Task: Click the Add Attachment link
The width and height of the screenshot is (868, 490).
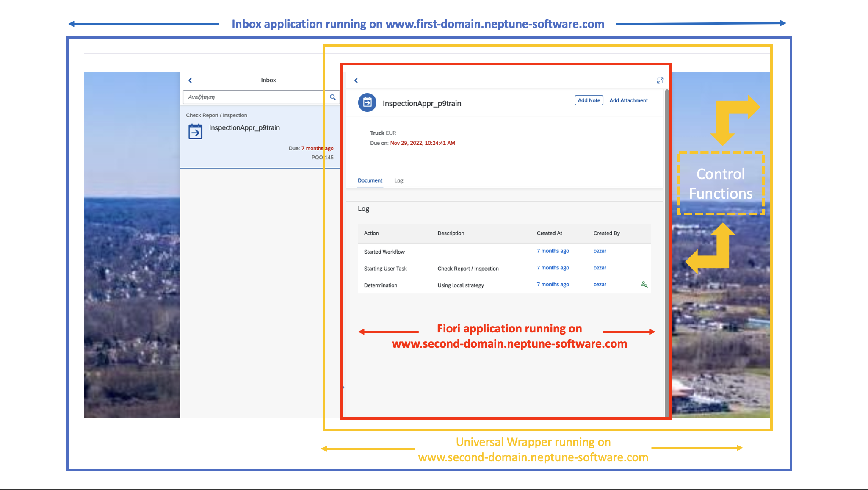Action: pyautogui.click(x=628, y=100)
